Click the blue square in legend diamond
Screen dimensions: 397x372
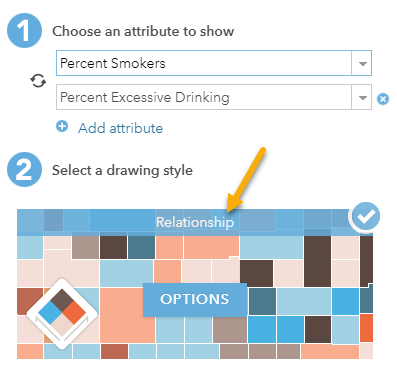point(50,313)
